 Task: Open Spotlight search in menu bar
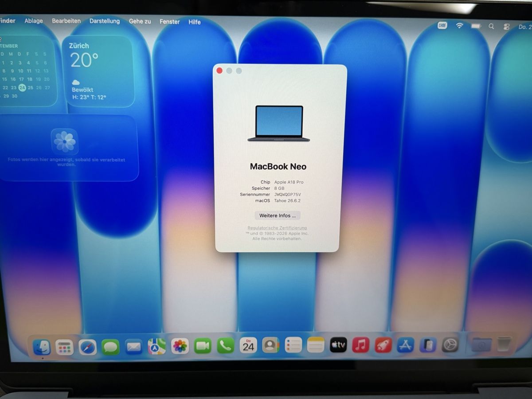tap(491, 27)
